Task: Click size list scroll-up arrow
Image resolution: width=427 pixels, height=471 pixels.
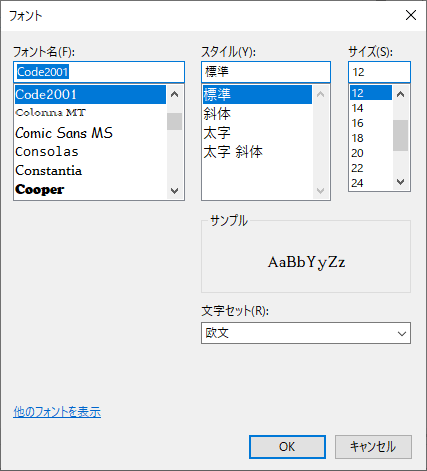Action: tap(401, 94)
